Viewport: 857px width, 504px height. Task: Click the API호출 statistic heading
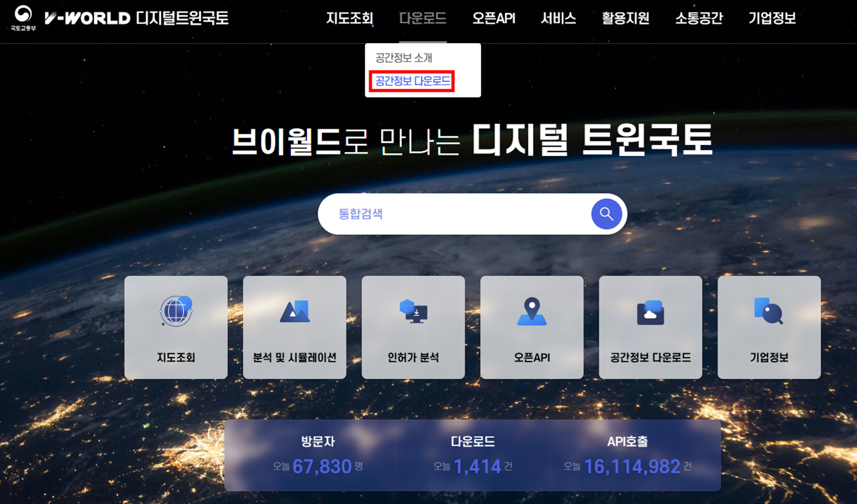[627, 441]
